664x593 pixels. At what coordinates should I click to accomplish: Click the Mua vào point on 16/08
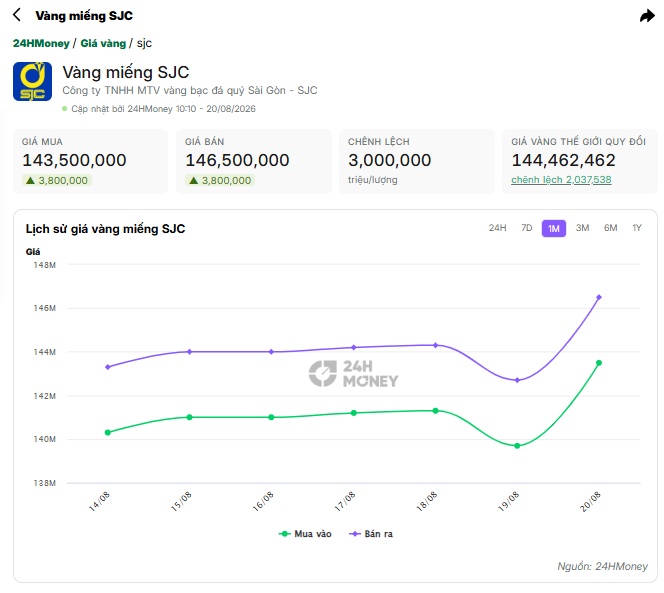[271, 417]
